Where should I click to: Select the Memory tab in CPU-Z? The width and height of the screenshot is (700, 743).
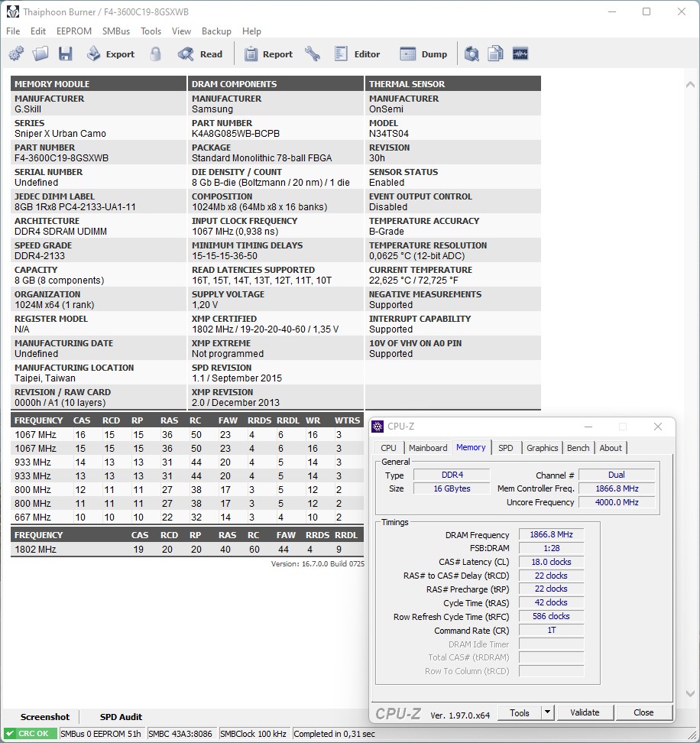point(471,447)
